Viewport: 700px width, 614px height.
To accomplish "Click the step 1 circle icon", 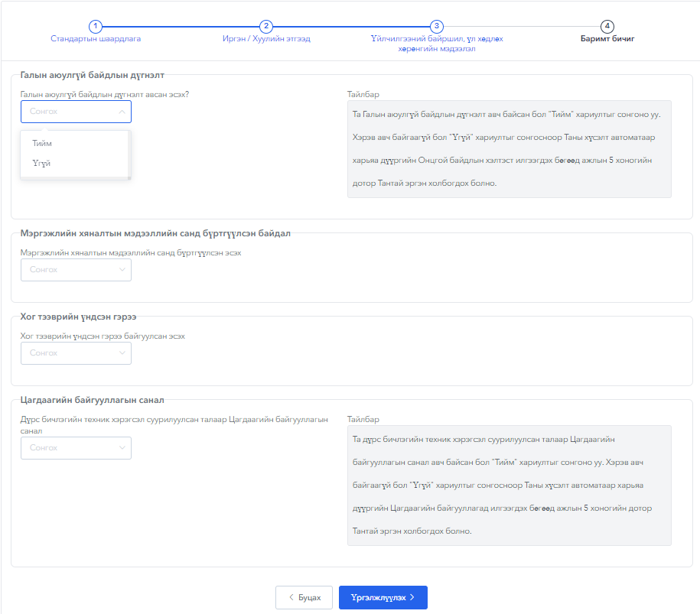I will click(96, 27).
